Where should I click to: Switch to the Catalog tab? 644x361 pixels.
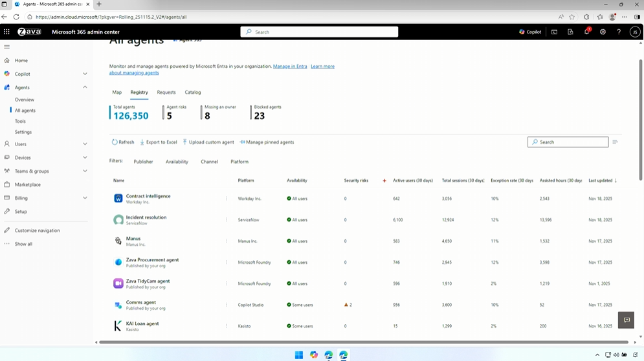(x=193, y=93)
